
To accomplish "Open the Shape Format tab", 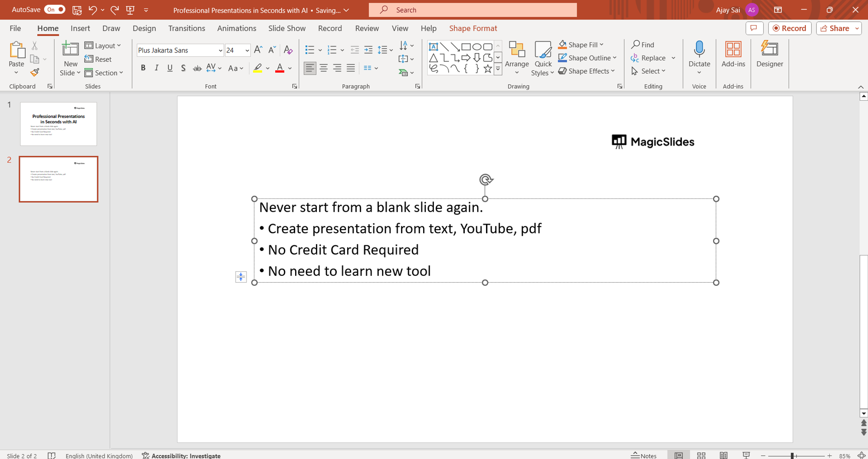I will tap(473, 28).
